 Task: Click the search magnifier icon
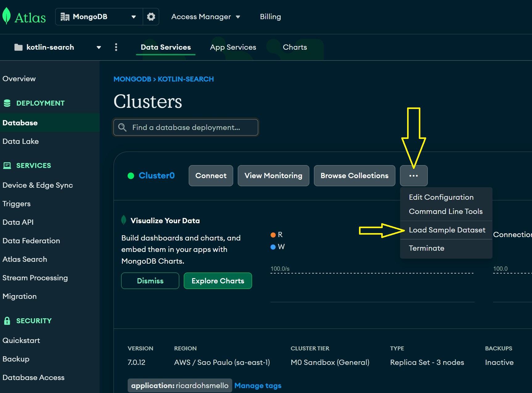(x=122, y=127)
